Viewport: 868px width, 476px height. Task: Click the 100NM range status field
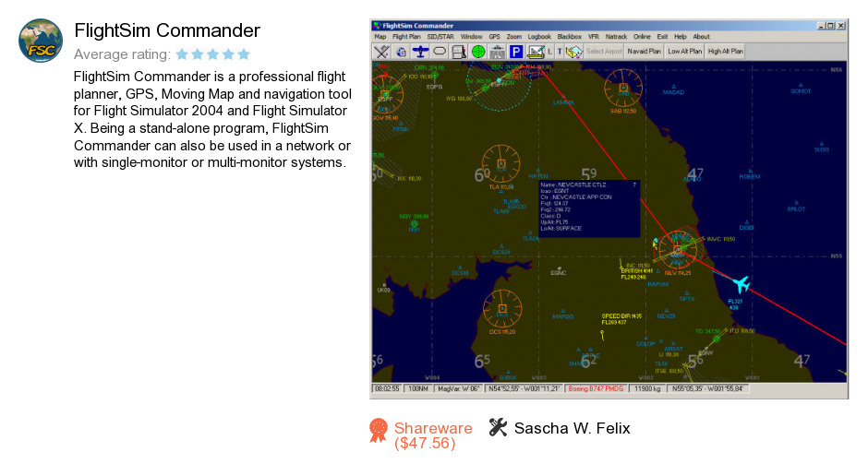[418, 388]
